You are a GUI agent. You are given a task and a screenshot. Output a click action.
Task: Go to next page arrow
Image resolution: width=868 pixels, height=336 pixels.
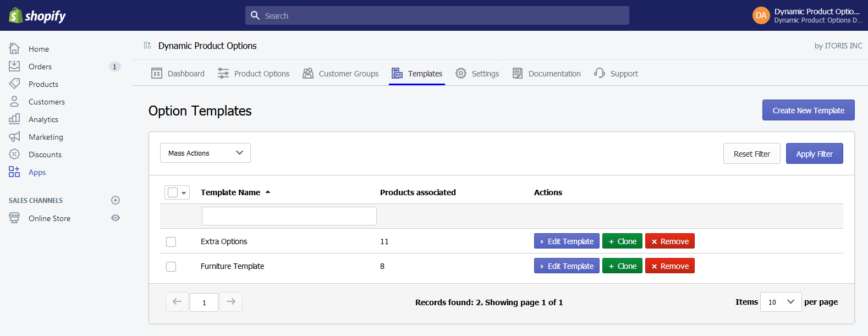coord(231,301)
